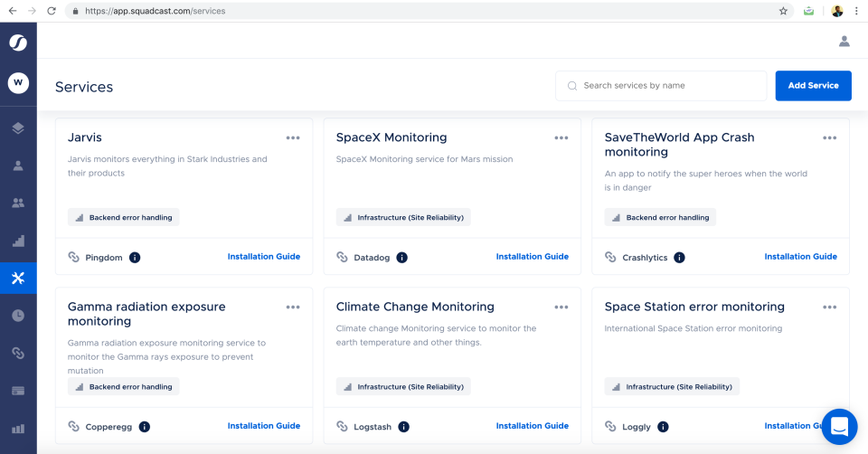Screen dimensions: 868x454
Task: Bookmark this page with star icon
Action: (x=783, y=11)
